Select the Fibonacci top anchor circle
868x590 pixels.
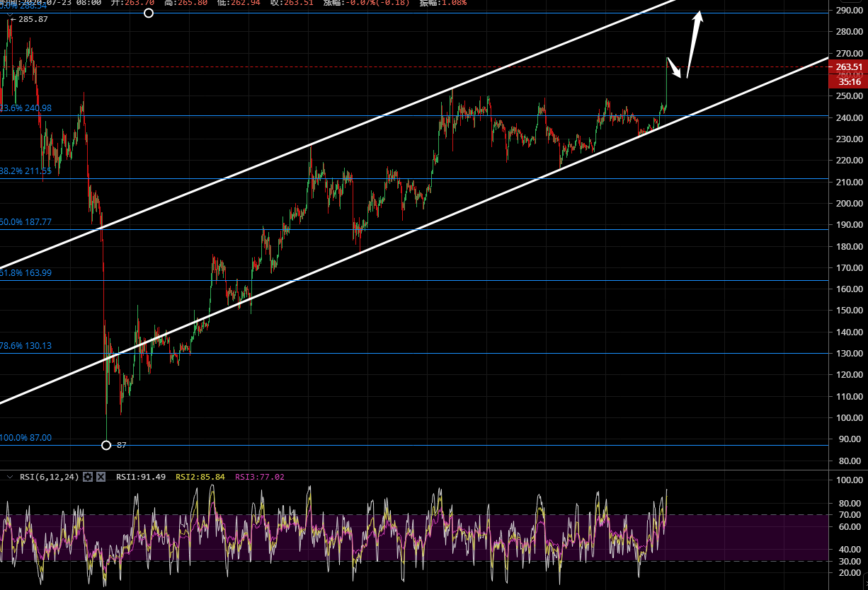click(148, 13)
